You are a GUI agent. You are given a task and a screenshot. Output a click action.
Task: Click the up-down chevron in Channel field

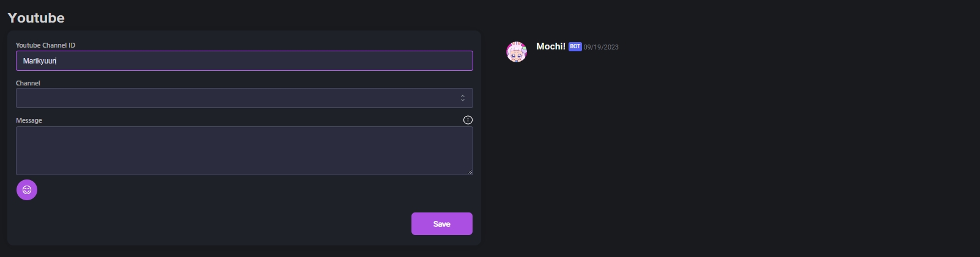click(x=463, y=98)
